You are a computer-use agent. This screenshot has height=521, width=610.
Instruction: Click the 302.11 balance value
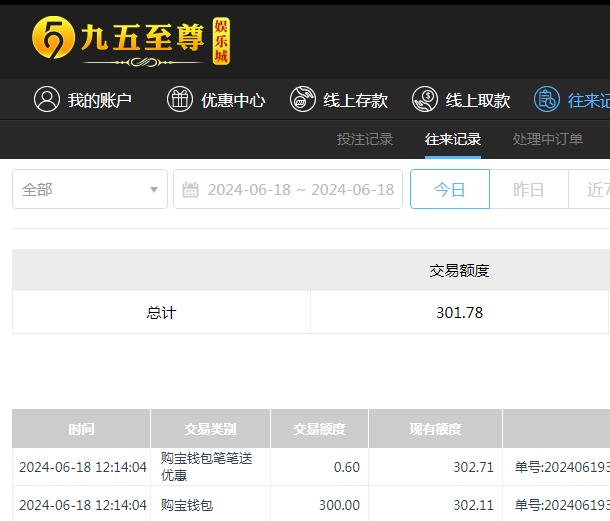(473, 505)
